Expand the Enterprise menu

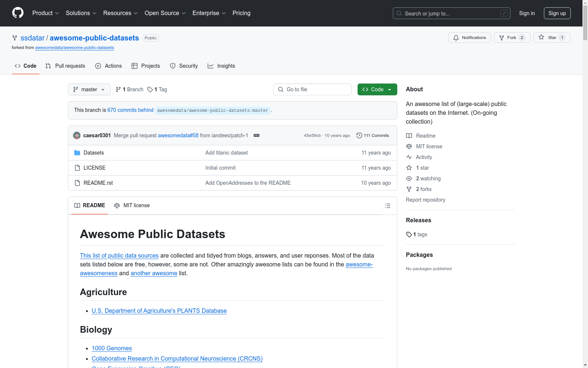coord(209,13)
